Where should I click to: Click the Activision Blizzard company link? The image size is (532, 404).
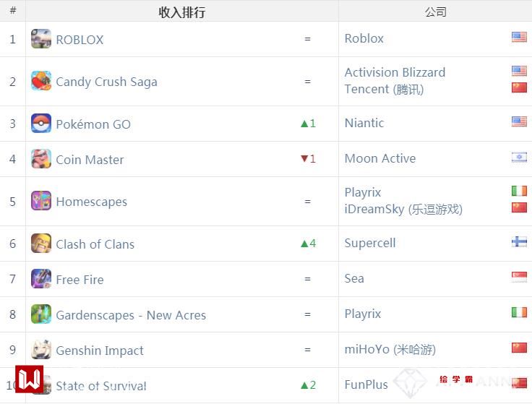tap(395, 72)
